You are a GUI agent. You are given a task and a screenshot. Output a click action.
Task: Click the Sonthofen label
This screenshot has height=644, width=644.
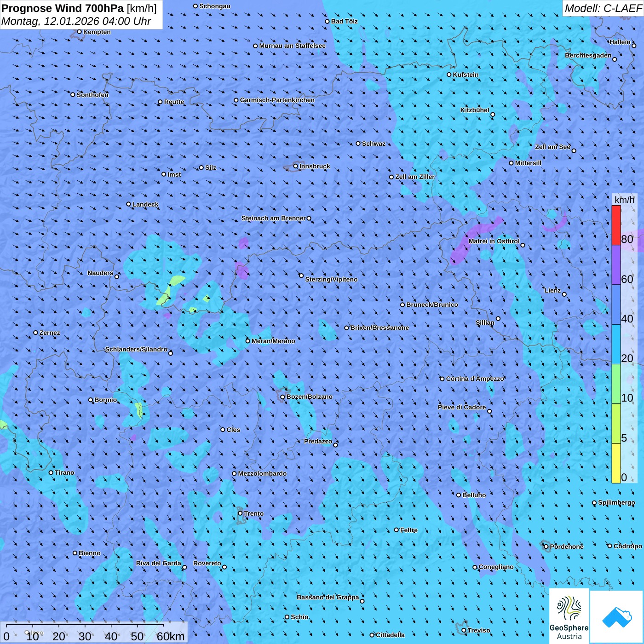pos(92,95)
